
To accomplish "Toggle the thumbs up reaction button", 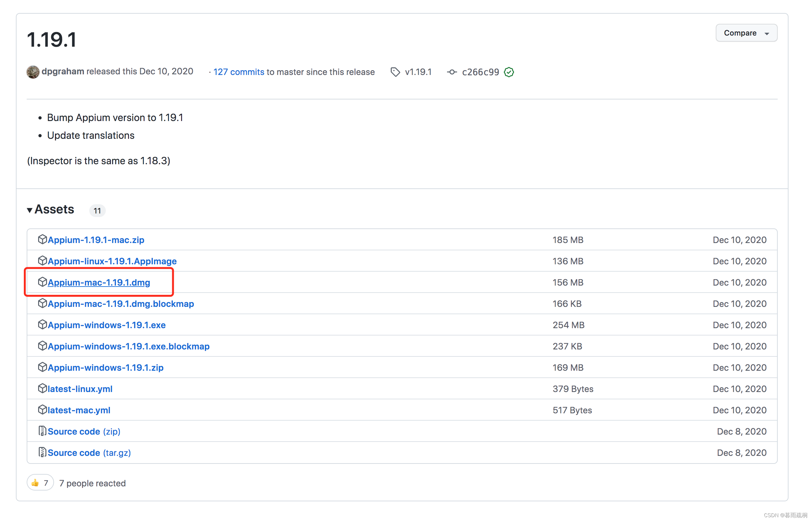I will coord(40,483).
